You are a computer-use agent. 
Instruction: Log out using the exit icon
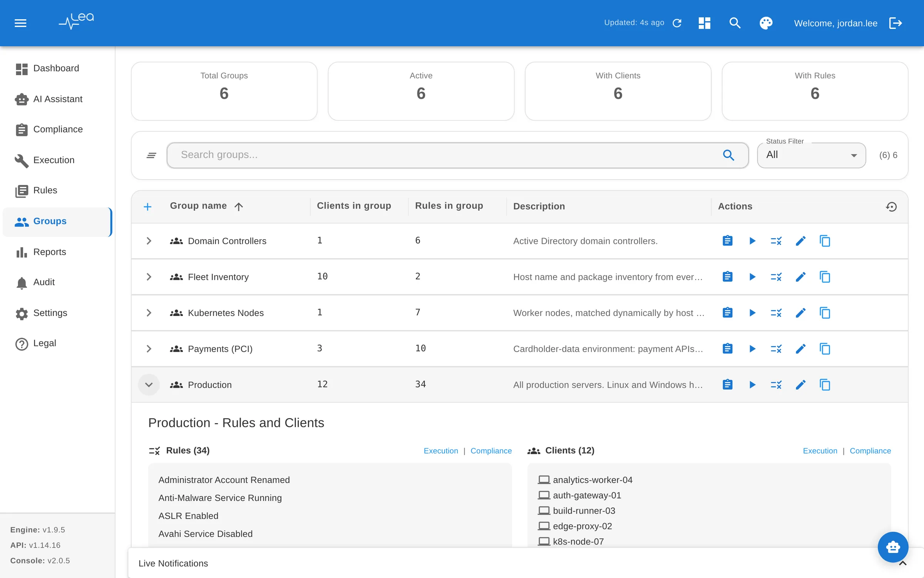coord(896,23)
